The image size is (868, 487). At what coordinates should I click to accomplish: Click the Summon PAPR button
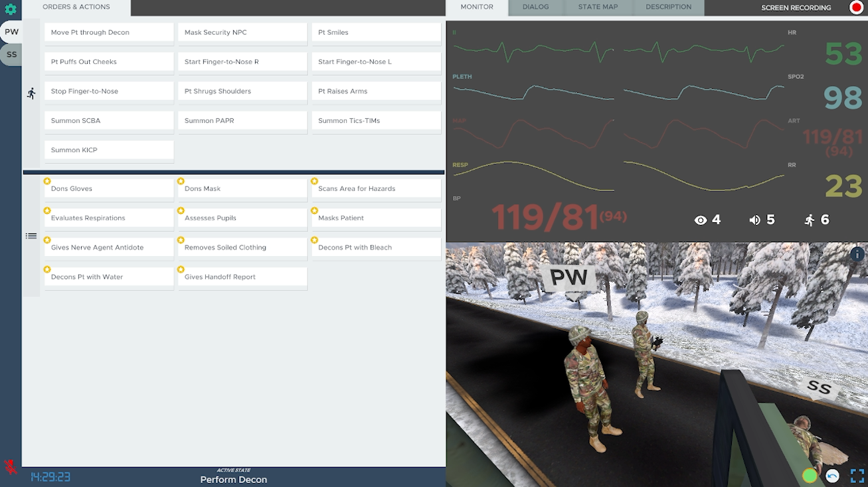pyautogui.click(x=242, y=121)
